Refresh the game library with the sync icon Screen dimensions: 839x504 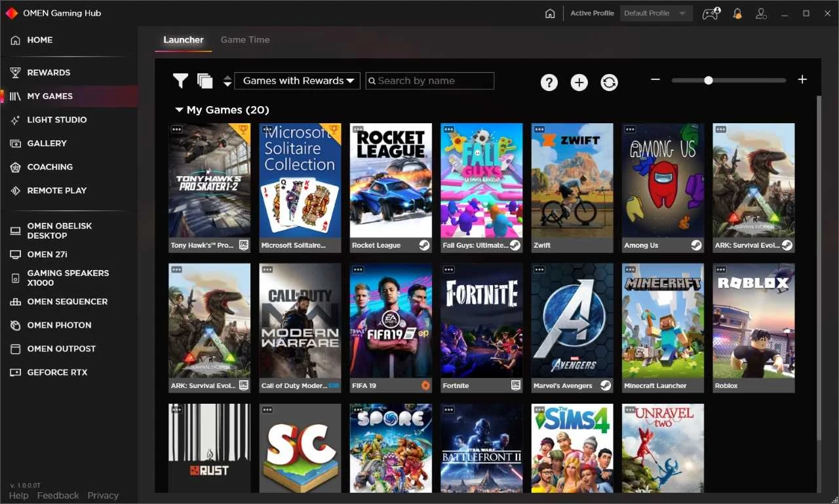click(x=610, y=83)
